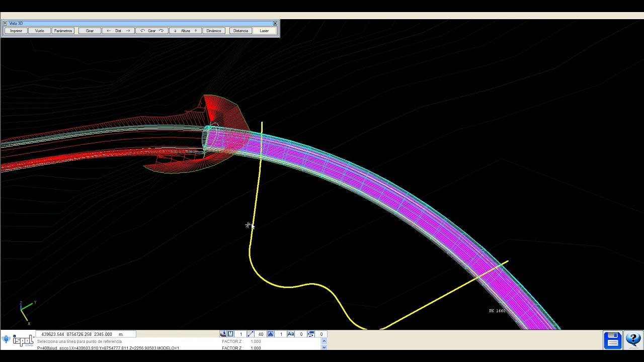Click the Distancia measurement button

click(x=240, y=31)
